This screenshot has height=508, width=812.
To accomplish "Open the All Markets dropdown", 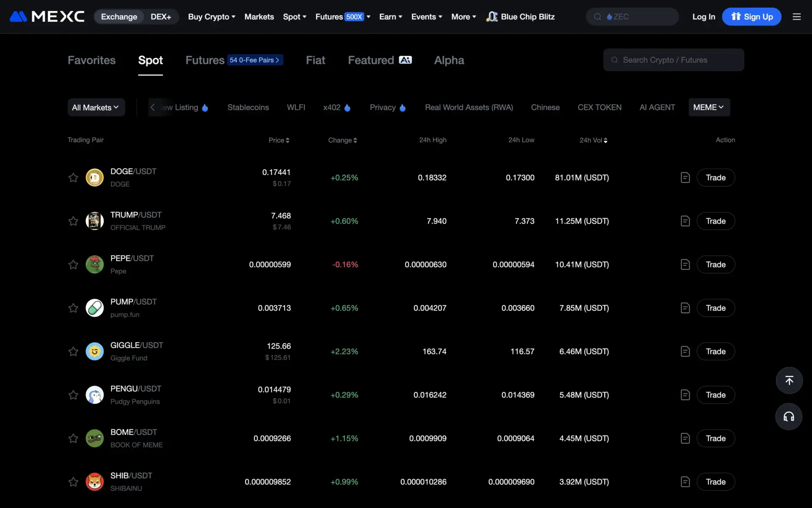I will click(96, 107).
